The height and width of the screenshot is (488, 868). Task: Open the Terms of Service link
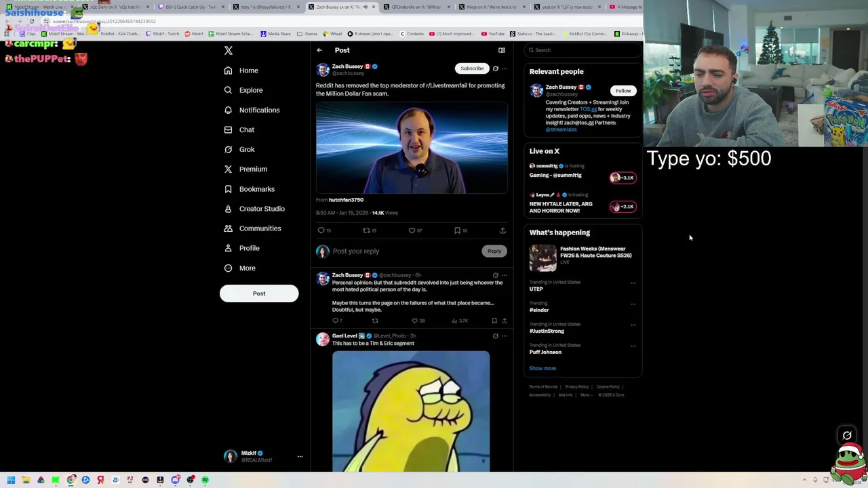click(x=543, y=387)
